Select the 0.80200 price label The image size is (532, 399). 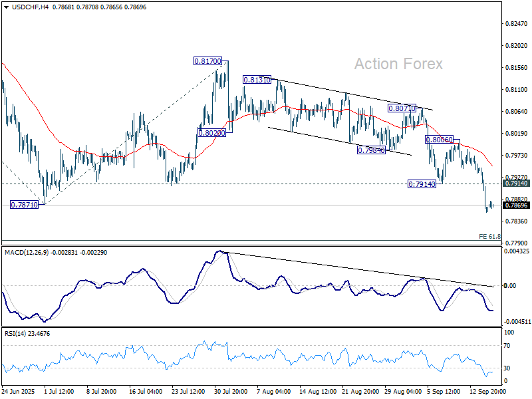click(x=211, y=133)
